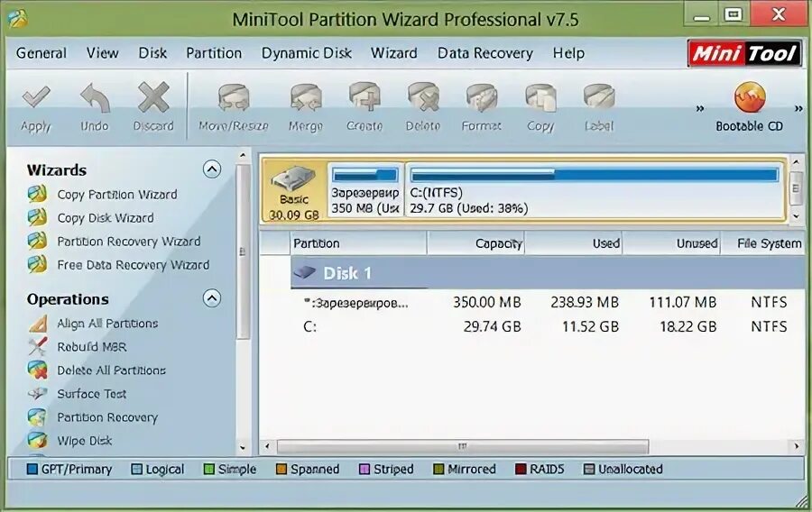
Task: Sort by File System column header
Action: (x=764, y=243)
